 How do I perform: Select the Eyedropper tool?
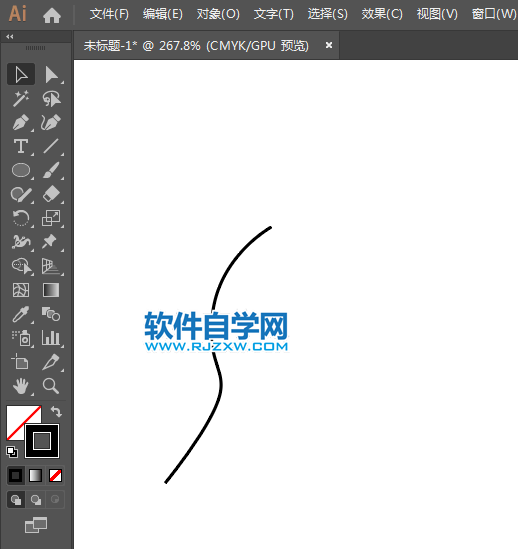(21, 314)
